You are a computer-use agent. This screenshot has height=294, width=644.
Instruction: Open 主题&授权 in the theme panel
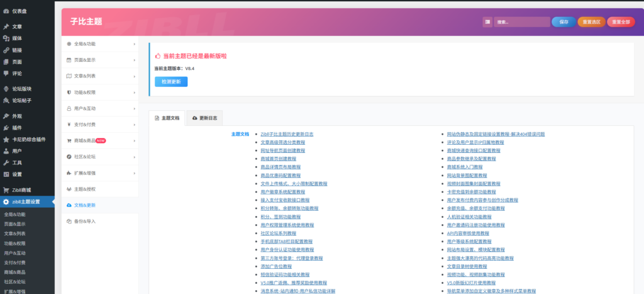(100, 189)
